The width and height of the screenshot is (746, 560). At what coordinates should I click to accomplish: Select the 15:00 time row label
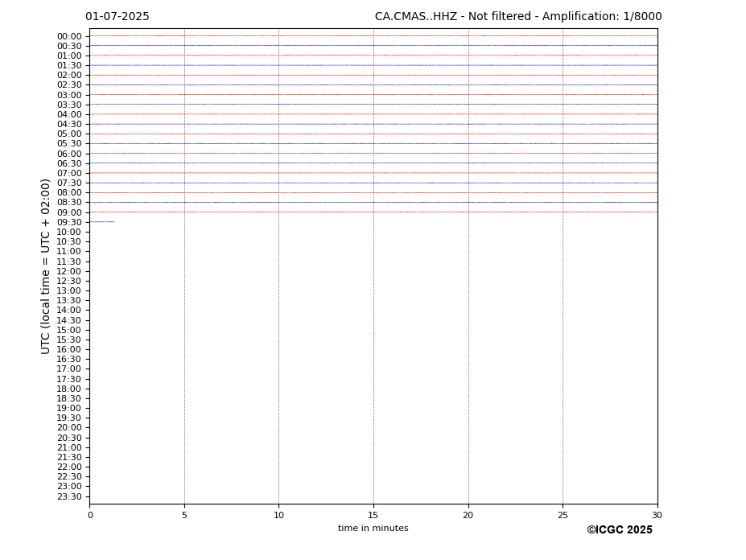pos(69,330)
